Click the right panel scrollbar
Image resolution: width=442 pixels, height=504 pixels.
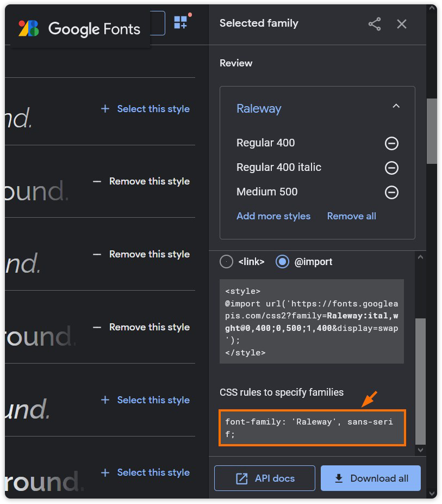click(432, 131)
